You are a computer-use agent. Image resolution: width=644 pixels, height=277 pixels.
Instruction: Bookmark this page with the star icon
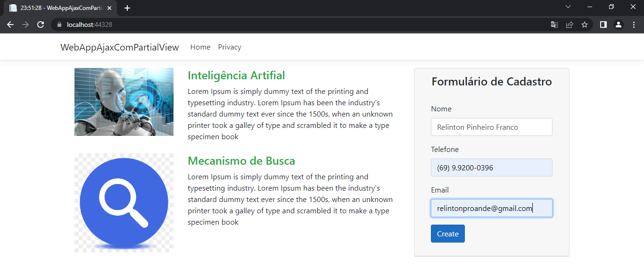[585, 24]
